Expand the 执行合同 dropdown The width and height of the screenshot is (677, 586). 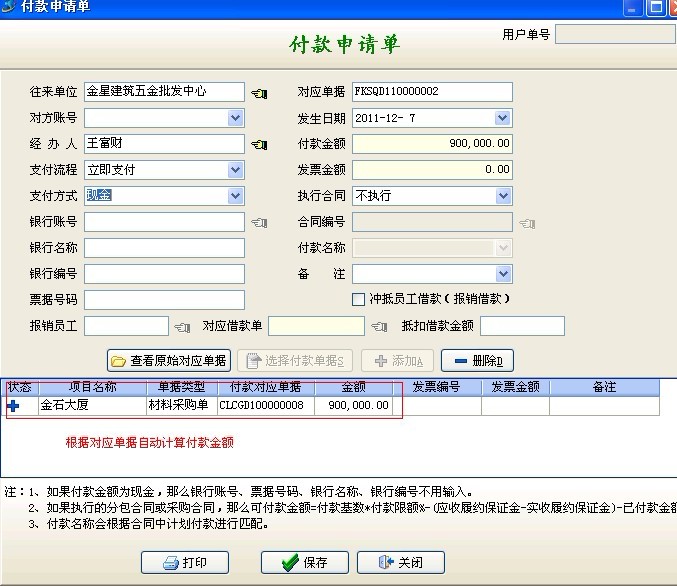[503, 196]
